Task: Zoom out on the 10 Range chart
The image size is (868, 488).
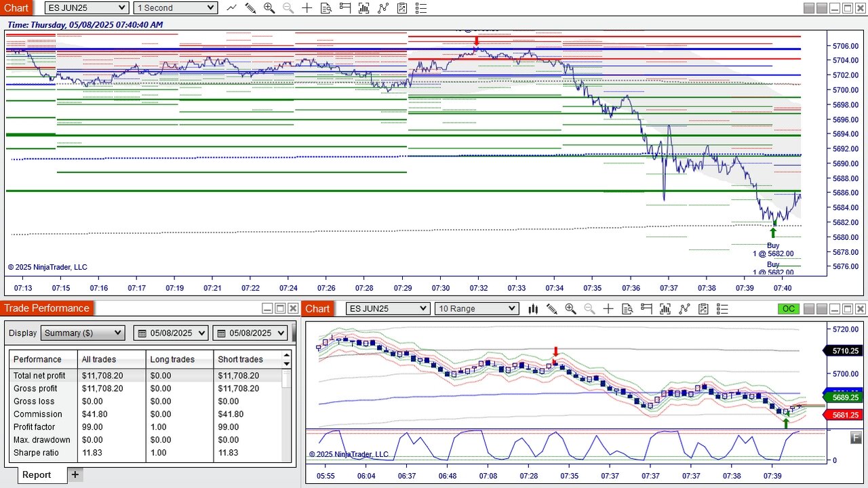Action: (x=589, y=309)
